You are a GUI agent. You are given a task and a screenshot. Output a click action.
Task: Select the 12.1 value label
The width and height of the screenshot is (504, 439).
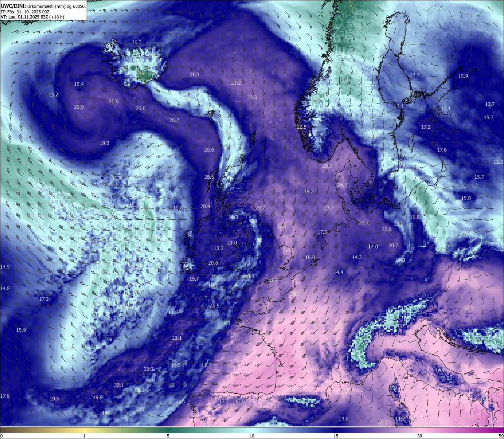coord(446,108)
